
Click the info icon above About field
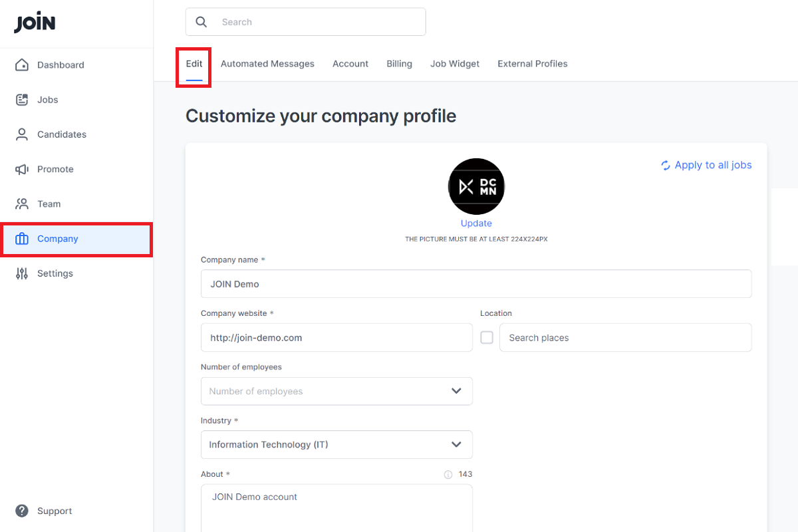(448, 475)
